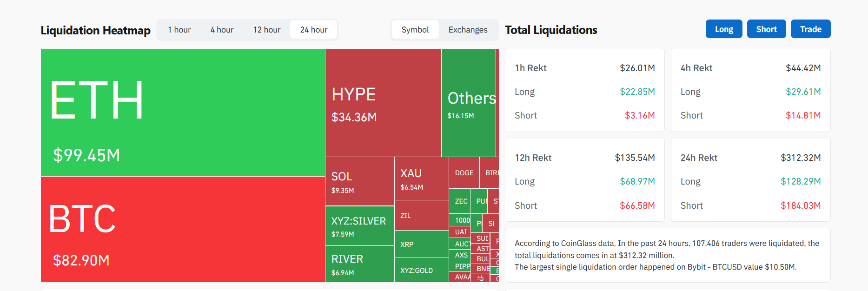Switch heatmap to 4 hour view
The height and width of the screenshot is (291, 868).
(222, 30)
